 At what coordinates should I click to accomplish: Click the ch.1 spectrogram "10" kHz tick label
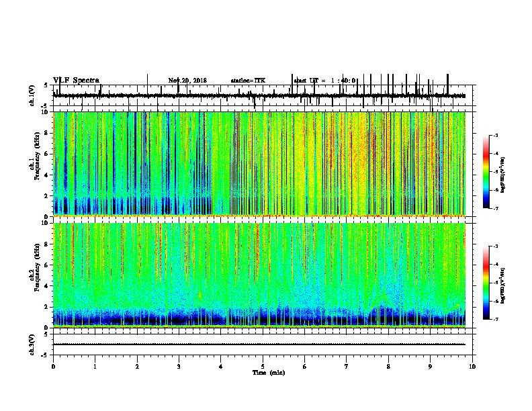coord(44,112)
